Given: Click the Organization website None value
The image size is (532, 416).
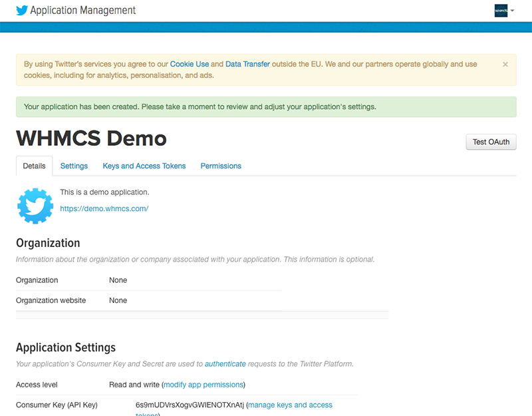Looking at the screenshot, I should pos(118,300).
